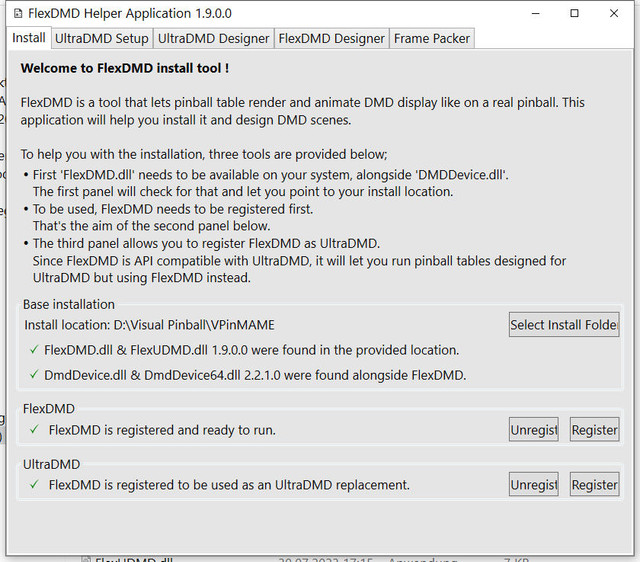640x562 pixels.
Task: Click the FlexDMD app icon in title bar
Action: [18, 13]
